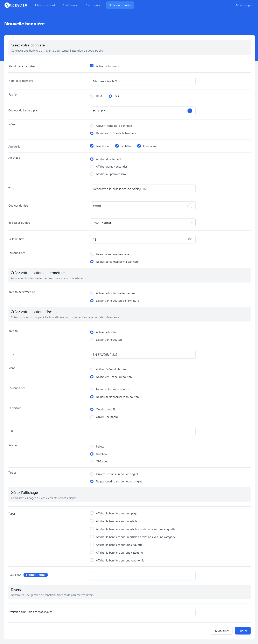258x644 pixels.
Task: Open the Tableau de bord page
Action: click(x=45, y=5)
